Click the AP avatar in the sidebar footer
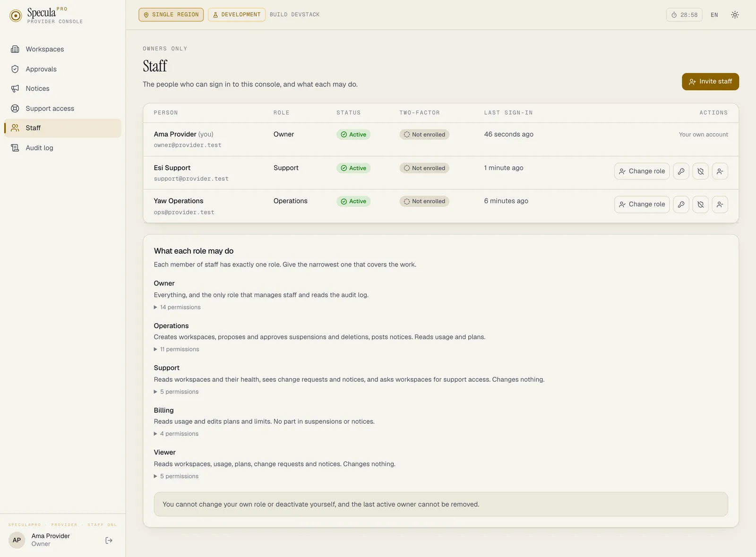The image size is (756, 557). [x=17, y=540]
